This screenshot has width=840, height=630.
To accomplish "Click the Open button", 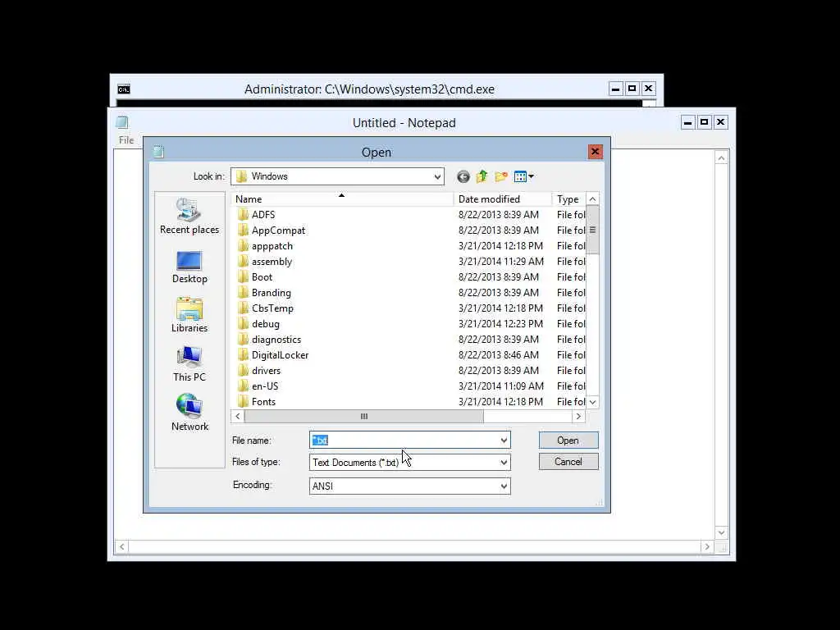I will click(568, 441).
